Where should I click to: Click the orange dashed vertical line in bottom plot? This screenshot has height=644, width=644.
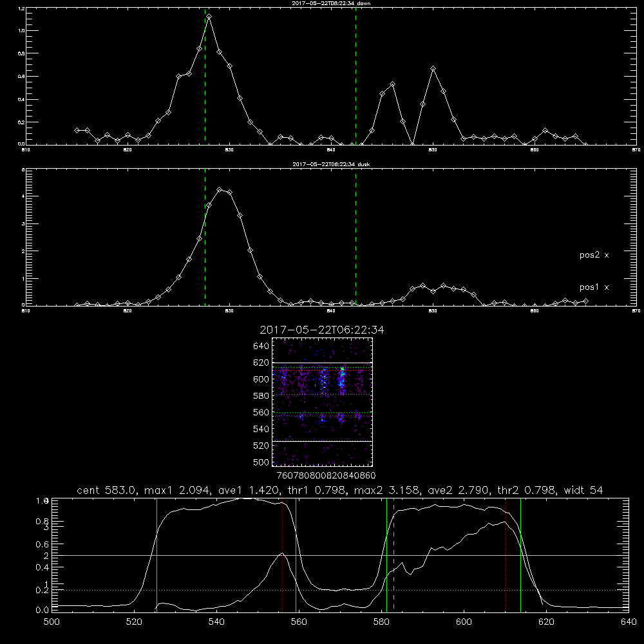coord(394,555)
